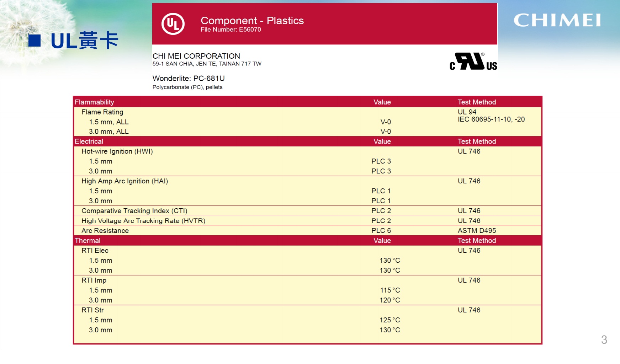Screen dimensions: 620x364
Task: Click the Arc Resistance row label
Action: click(105, 231)
